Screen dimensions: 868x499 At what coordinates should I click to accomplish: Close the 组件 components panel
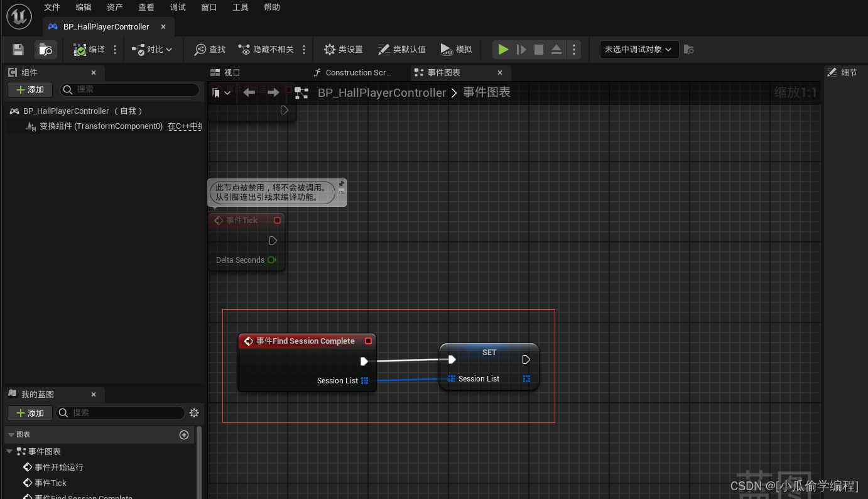click(x=94, y=72)
